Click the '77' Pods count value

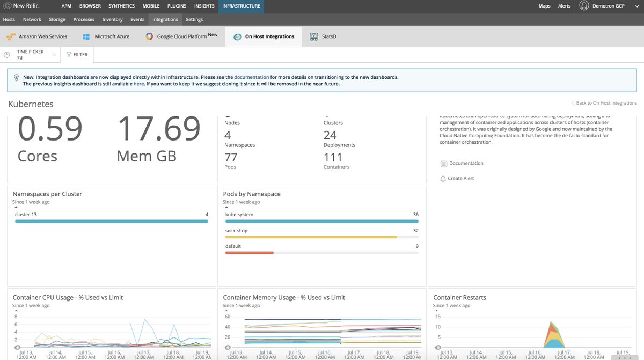tap(231, 157)
